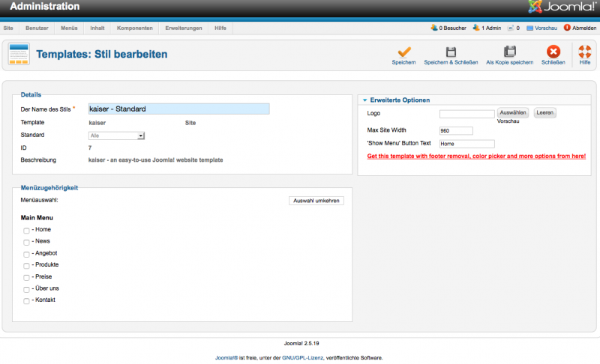Screen dimensions: 600x364
Task: Click the Auswählen logo button
Action: [513, 112]
